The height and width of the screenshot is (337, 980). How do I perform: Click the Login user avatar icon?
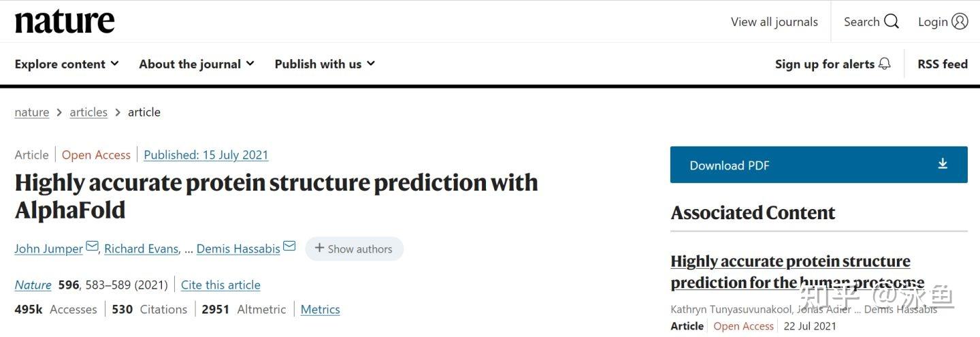pyautogui.click(x=960, y=22)
